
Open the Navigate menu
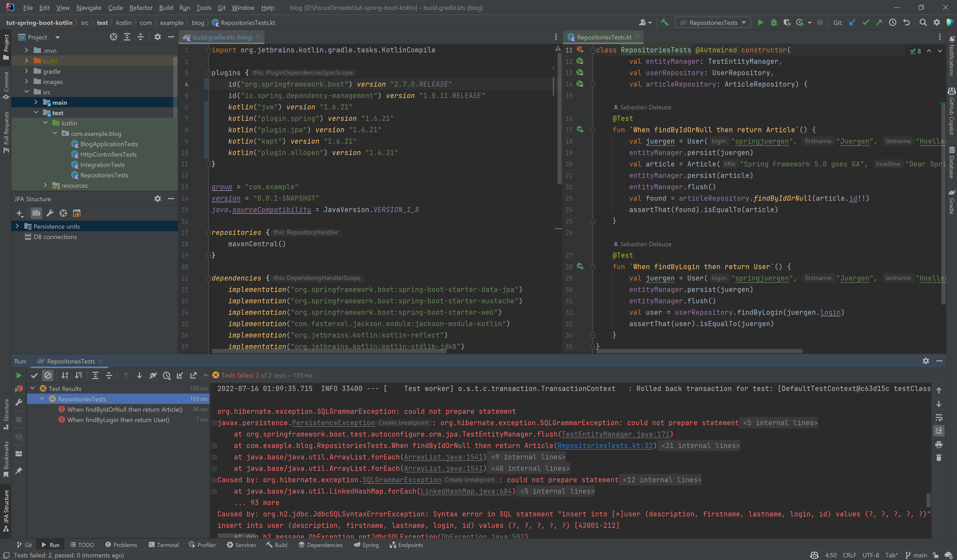[x=89, y=8]
